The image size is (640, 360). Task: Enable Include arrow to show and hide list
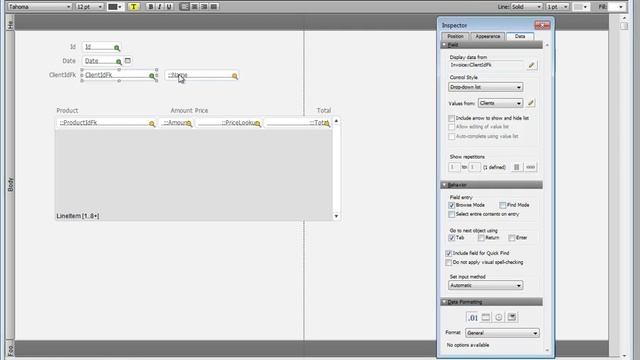[x=451, y=118]
